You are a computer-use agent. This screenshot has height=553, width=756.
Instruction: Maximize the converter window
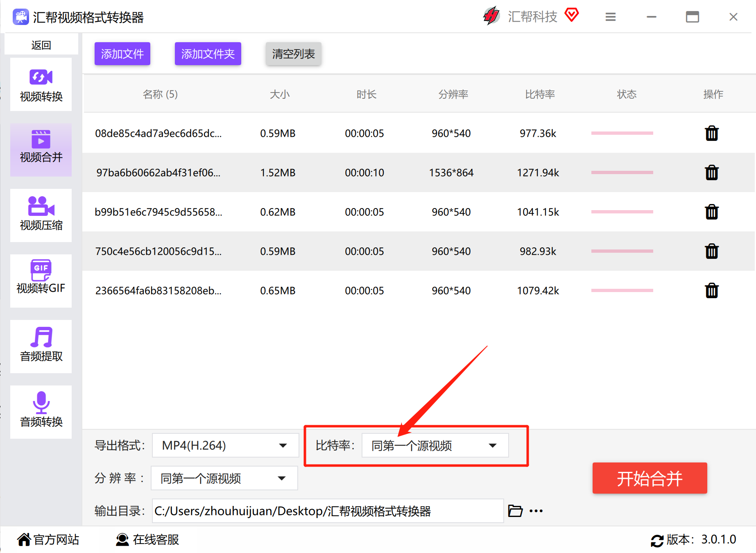point(693,17)
